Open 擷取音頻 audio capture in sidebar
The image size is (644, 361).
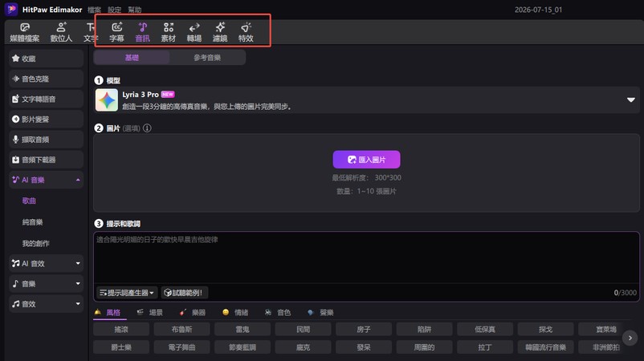(46, 140)
